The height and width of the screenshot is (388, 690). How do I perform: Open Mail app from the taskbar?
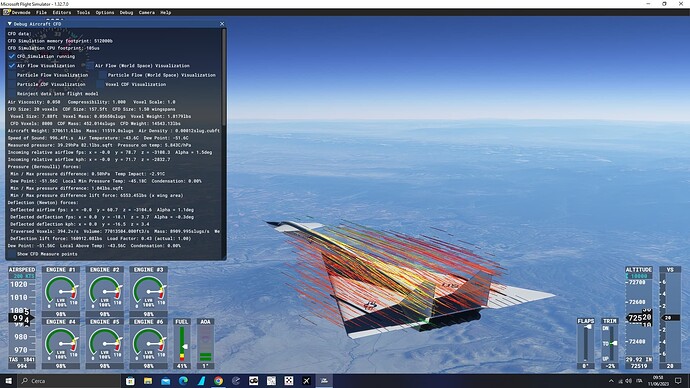165,381
